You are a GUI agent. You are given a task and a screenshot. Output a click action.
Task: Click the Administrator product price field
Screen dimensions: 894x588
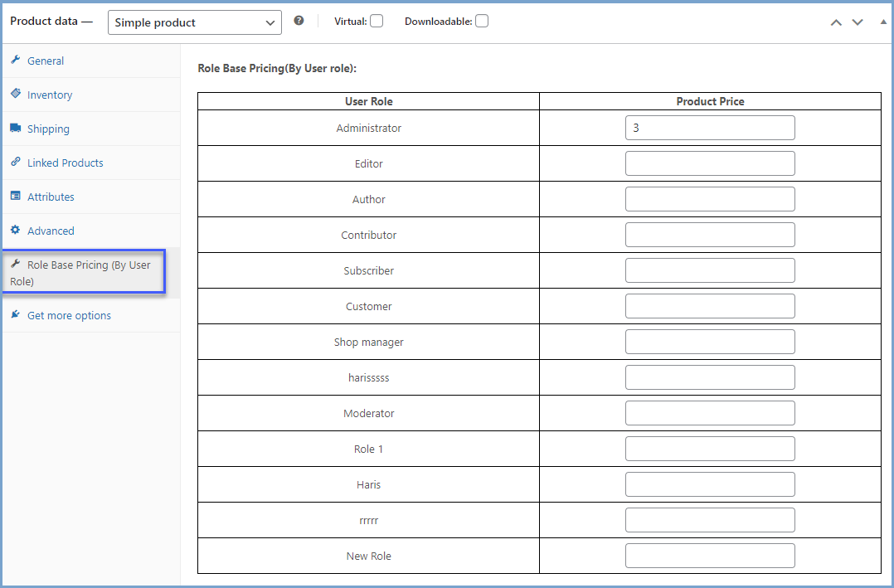(x=710, y=128)
